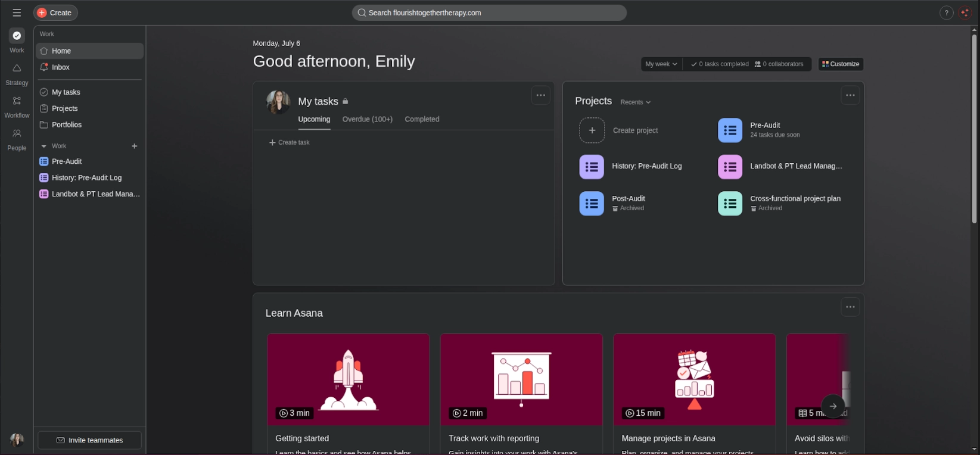The image size is (980, 455).
Task: Collapse the Work section in sidebar
Action: (x=43, y=146)
